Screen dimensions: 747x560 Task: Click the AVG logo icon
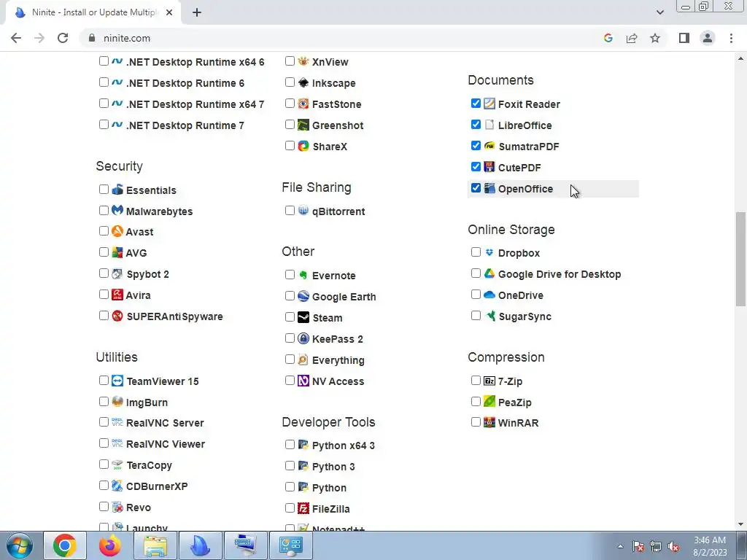tap(117, 252)
